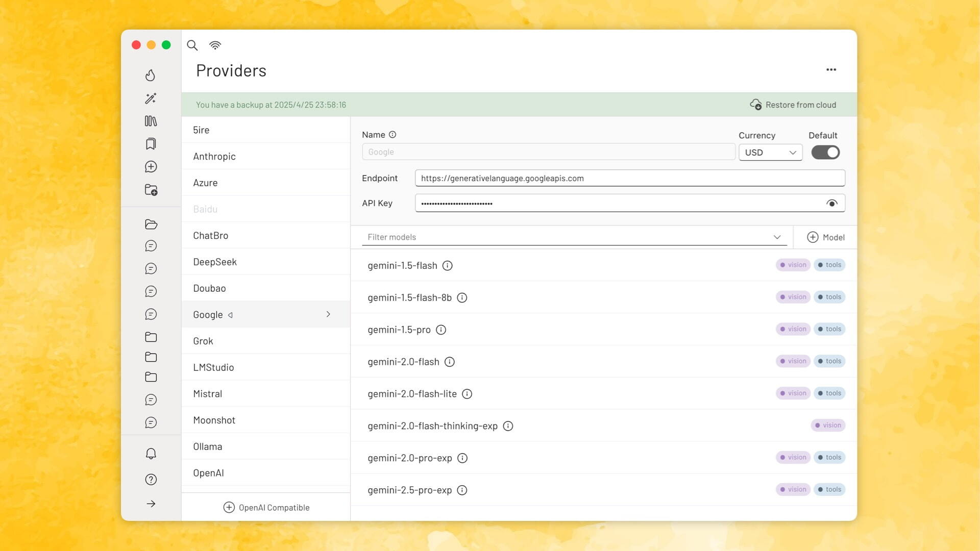Select the LMStudio provider
This screenshot has height=551, width=980.
click(x=265, y=367)
